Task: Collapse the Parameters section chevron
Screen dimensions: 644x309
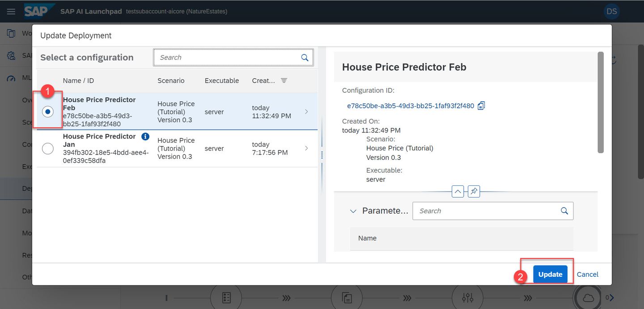Action: pos(353,211)
